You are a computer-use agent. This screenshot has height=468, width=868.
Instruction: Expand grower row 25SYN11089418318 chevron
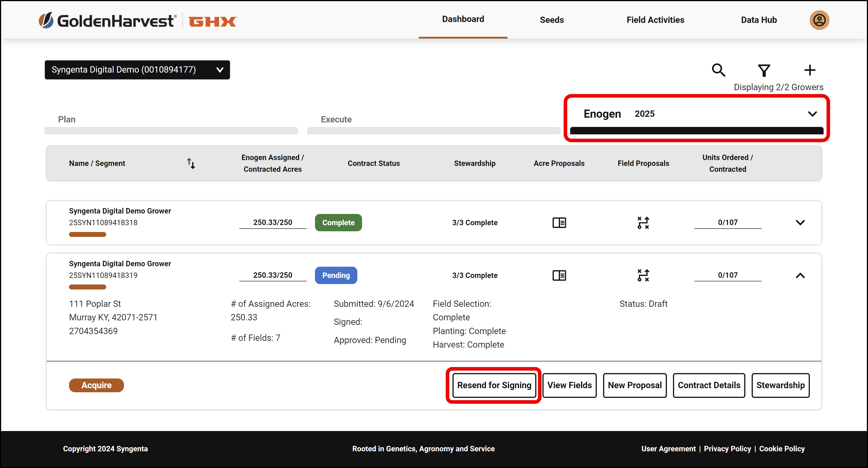click(x=800, y=223)
